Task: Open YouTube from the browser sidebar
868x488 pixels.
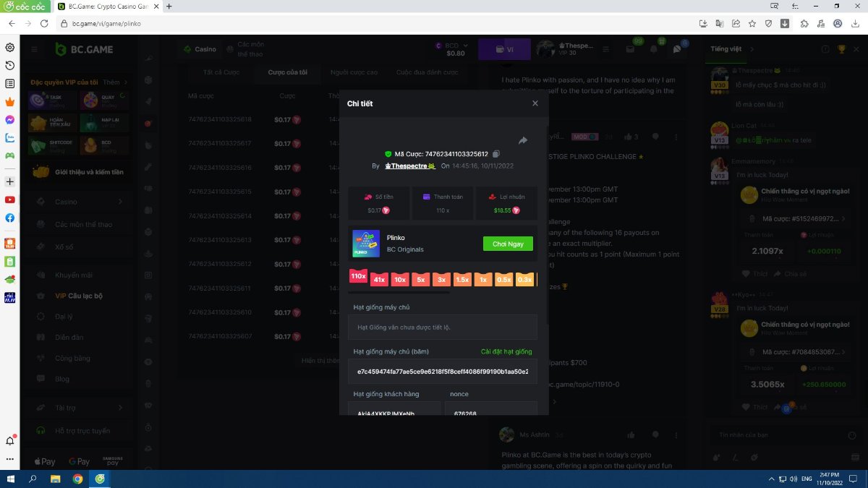Action: [x=10, y=200]
